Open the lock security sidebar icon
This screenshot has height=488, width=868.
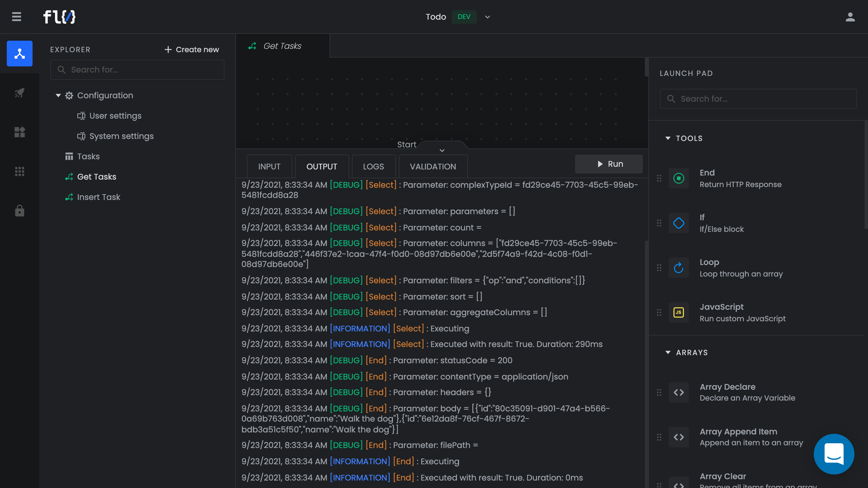[x=20, y=211]
